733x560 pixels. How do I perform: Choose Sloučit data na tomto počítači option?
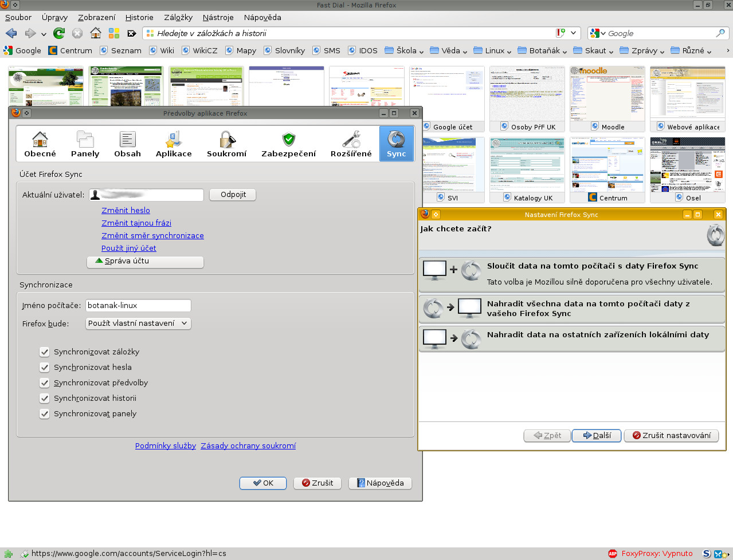(572, 274)
